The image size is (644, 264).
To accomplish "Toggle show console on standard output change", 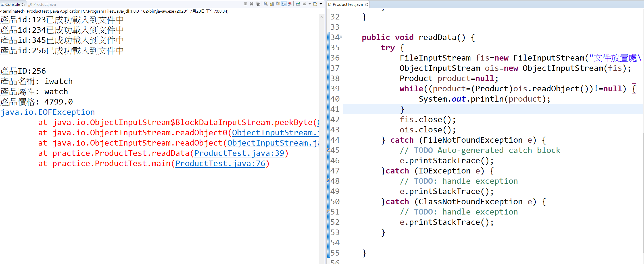I will tap(284, 4).
